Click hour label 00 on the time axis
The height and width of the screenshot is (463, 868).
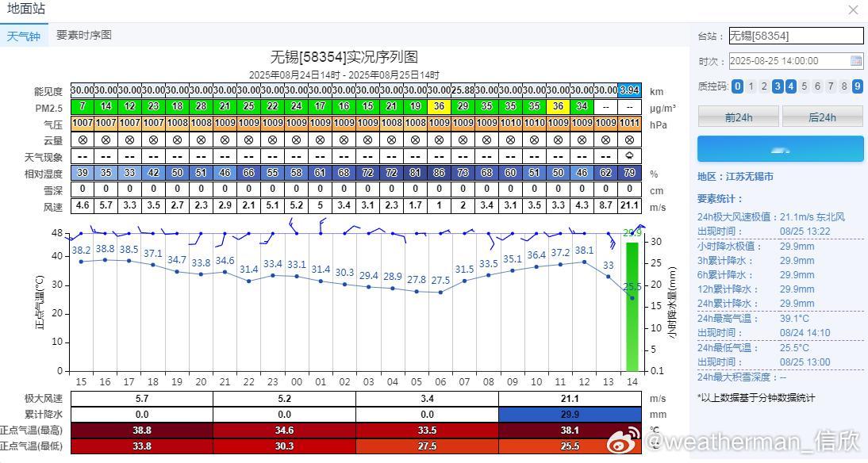point(297,381)
